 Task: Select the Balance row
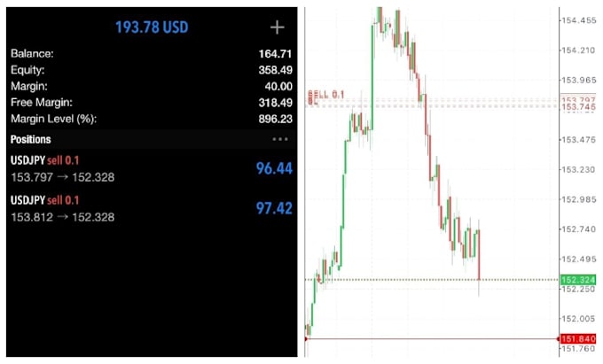152,53
